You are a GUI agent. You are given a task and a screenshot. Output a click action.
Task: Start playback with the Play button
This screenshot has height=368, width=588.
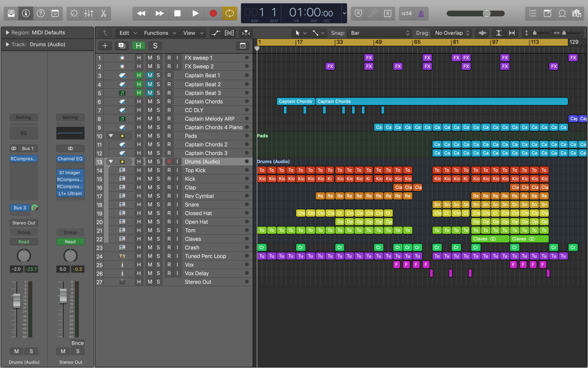click(195, 13)
